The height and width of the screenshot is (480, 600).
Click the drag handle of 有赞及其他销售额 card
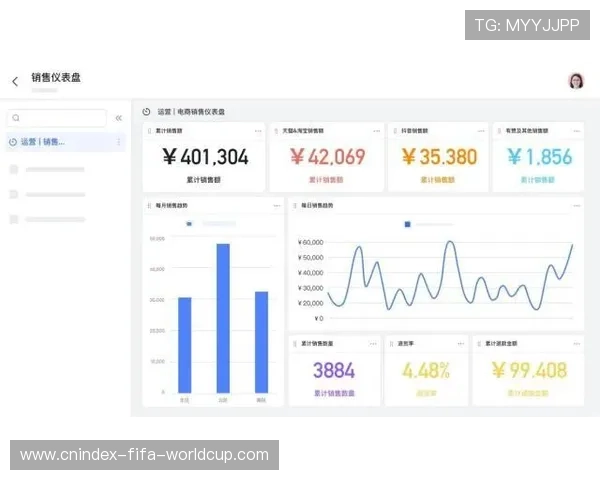tap(499, 131)
